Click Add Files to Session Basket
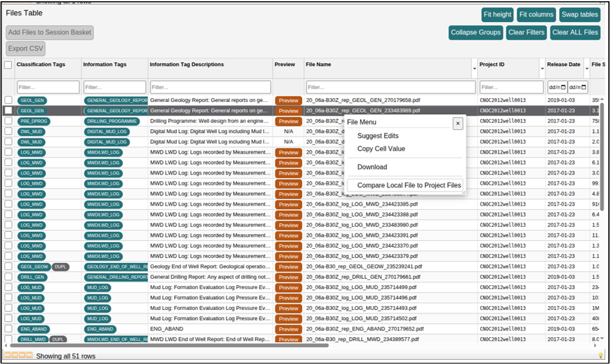 [x=50, y=32]
